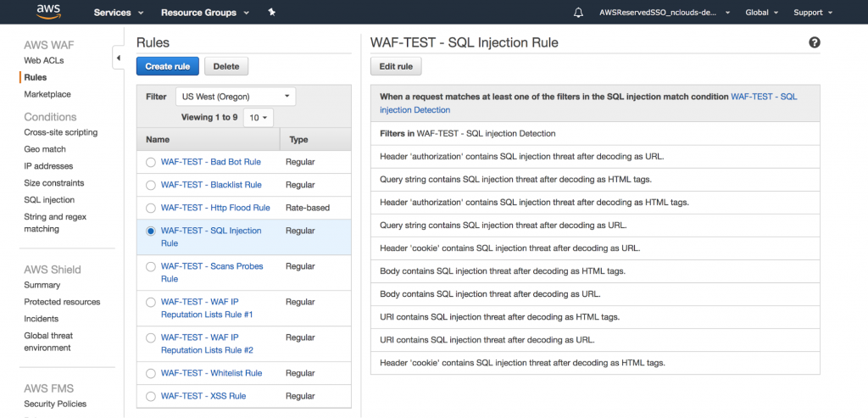
Task: Select the WAF-TEST - Blacklist Rule radio button
Action: pos(151,185)
